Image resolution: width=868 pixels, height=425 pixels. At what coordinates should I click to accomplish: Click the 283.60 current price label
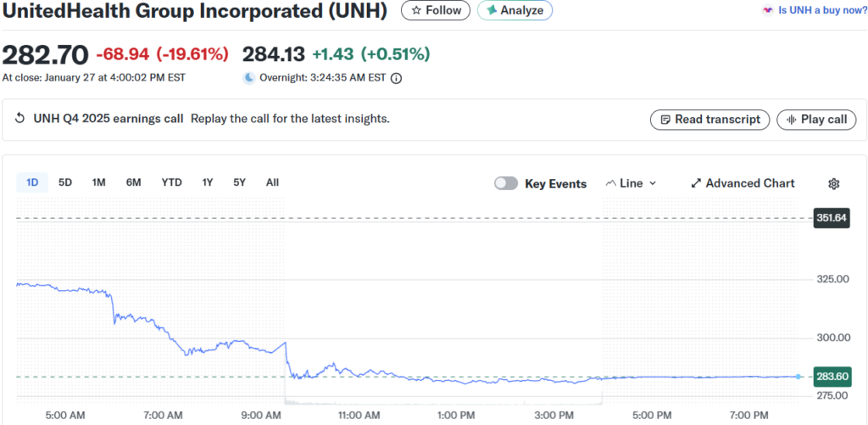[x=831, y=376]
